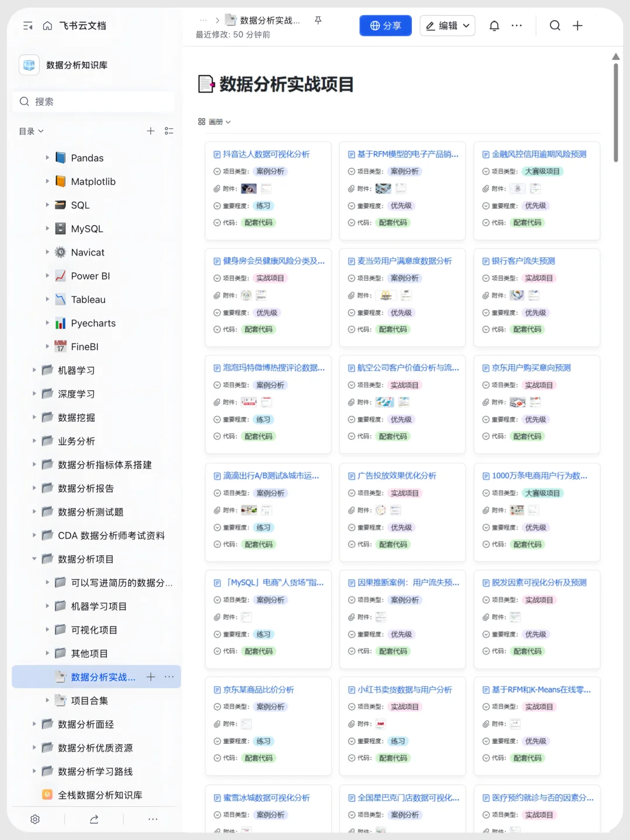Open the 编辑 mode dropdown
The height and width of the screenshot is (840, 630).
coord(447,26)
